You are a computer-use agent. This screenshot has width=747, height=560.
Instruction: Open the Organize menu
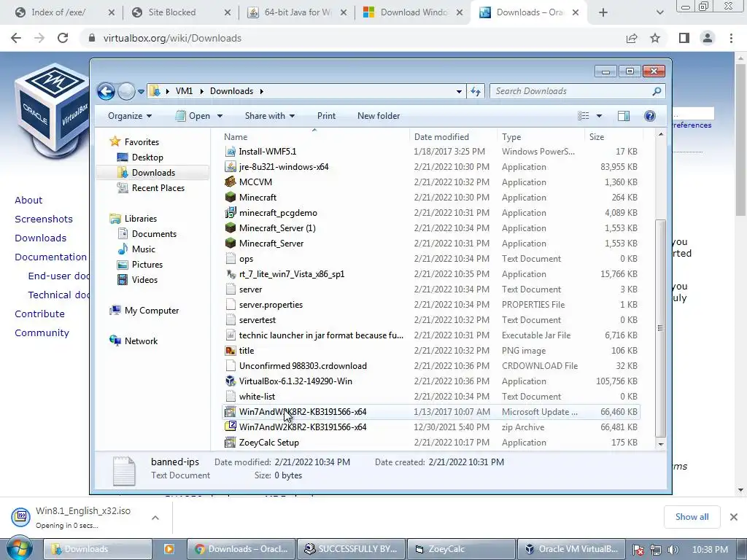coord(130,116)
